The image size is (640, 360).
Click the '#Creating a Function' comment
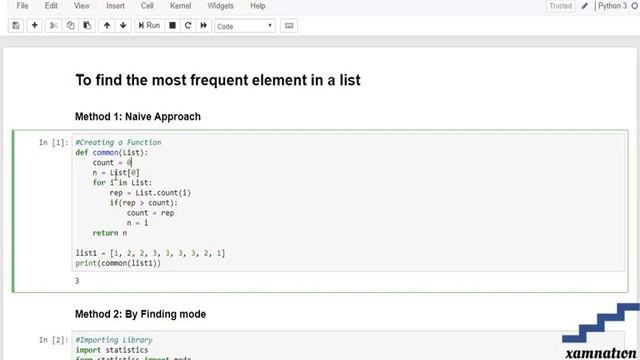118,142
